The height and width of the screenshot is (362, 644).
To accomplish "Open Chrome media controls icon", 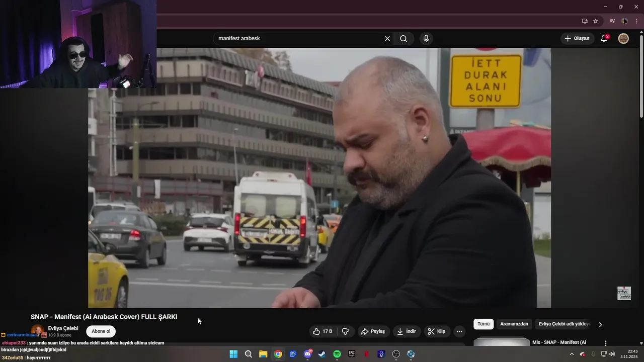I will coord(612,21).
